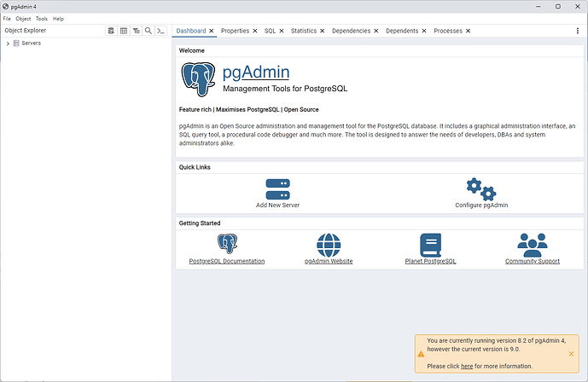Click the Configure pgAdmin label
This screenshot has width=588, height=382.
point(481,205)
